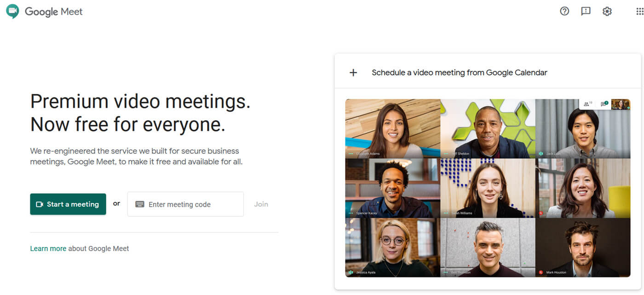Click Sarah Williams center video tile

pos(488,188)
